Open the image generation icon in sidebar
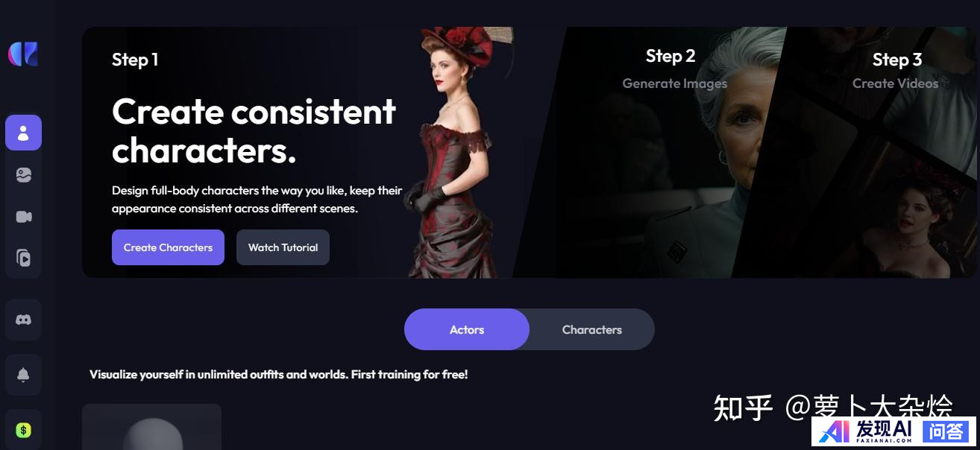This screenshot has height=450, width=980. [x=23, y=174]
